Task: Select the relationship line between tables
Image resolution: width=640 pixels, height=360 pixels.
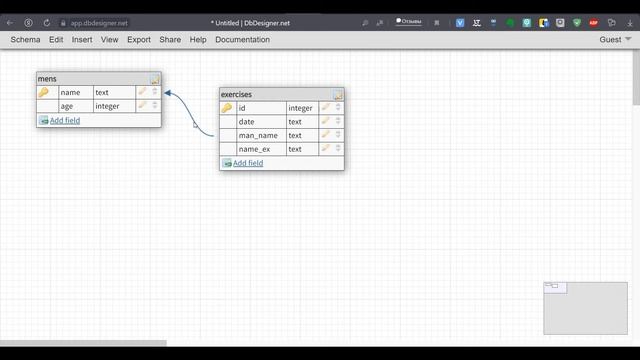Action: [x=188, y=112]
